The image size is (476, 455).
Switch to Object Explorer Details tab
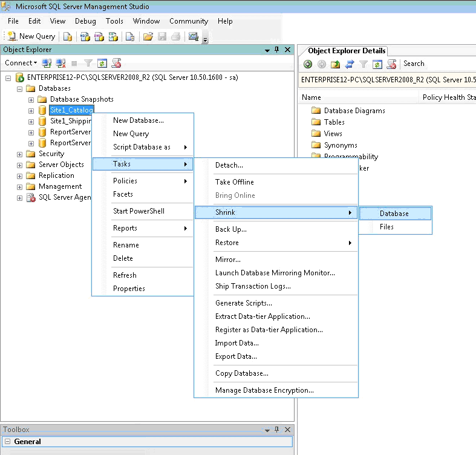(x=347, y=51)
